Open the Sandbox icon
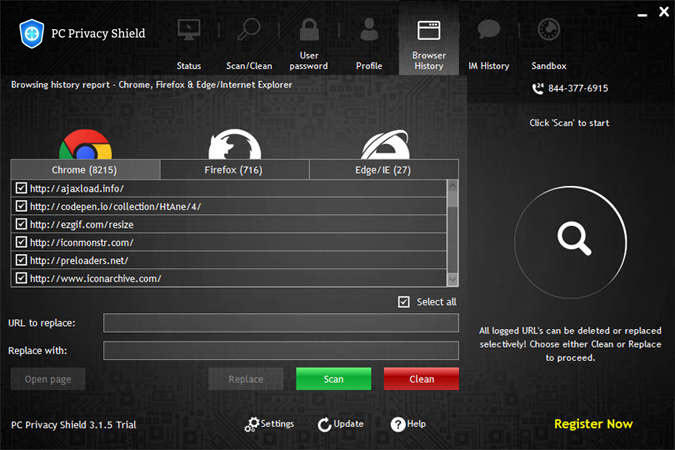Image resolution: width=675 pixels, height=450 pixels. coord(548,29)
